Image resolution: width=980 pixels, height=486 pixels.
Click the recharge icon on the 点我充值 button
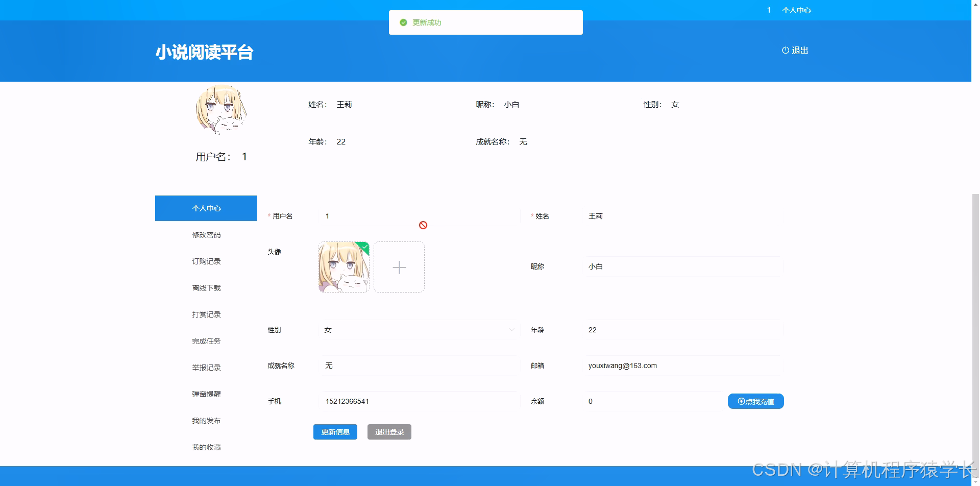(x=741, y=401)
